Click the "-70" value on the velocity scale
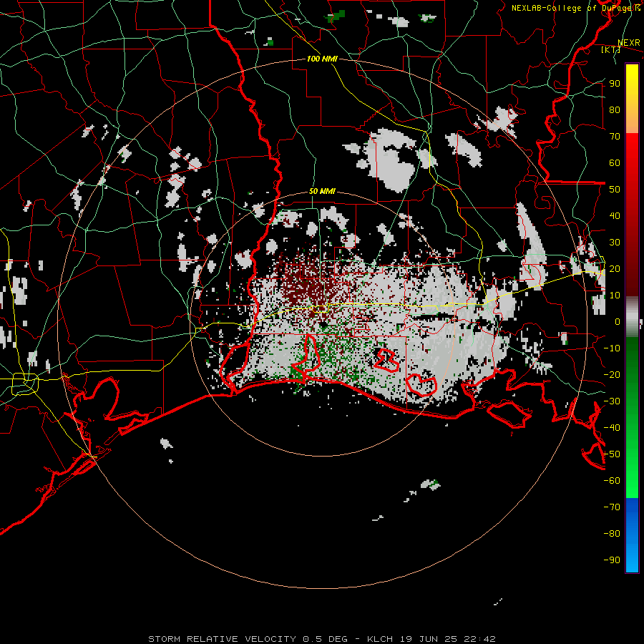This screenshot has width=644, height=644. (x=612, y=507)
